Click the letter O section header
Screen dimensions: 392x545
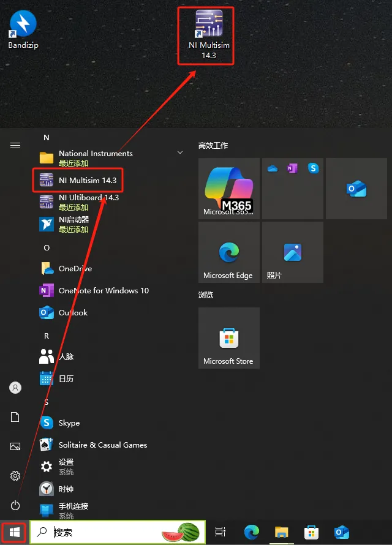(47, 248)
